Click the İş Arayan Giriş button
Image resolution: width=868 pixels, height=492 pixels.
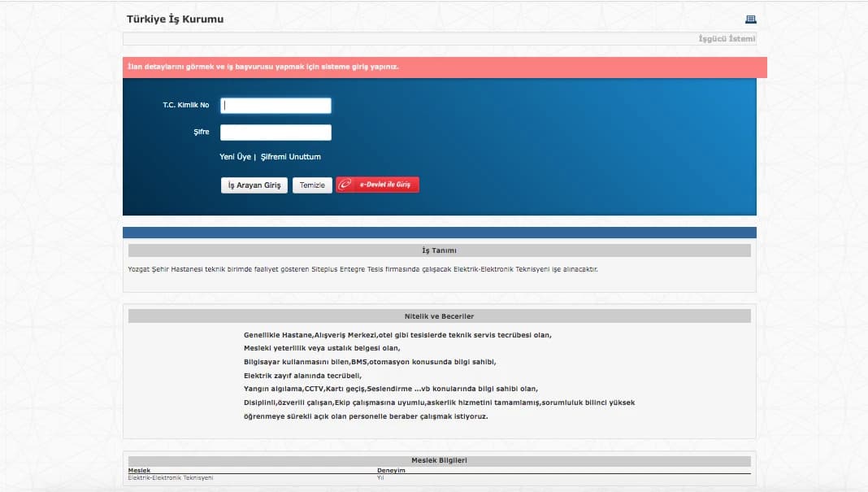pyautogui.click(x=254, y=185)
